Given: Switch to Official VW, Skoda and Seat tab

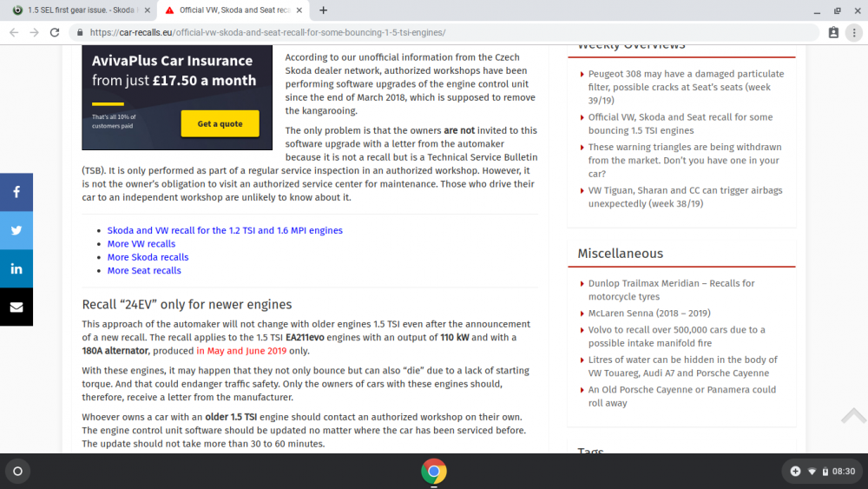Looking at the screenshot, I should 234,10.
